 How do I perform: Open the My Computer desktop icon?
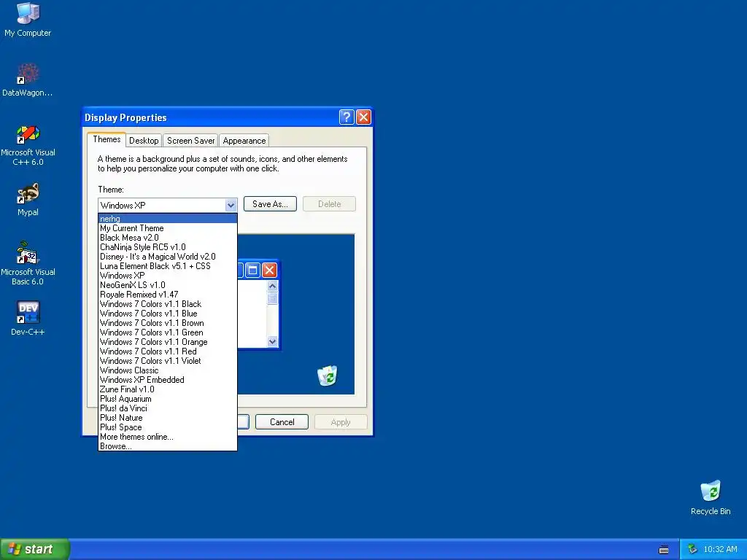tap(28, 20)
